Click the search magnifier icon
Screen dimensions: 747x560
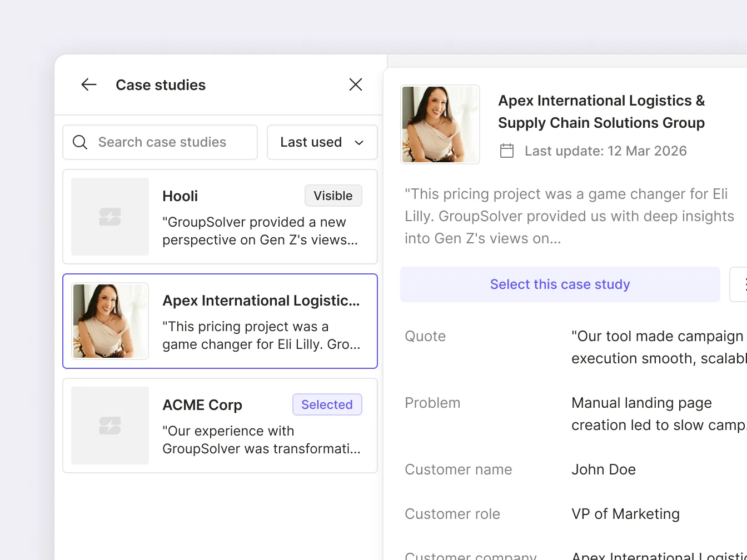coord(80,142)
